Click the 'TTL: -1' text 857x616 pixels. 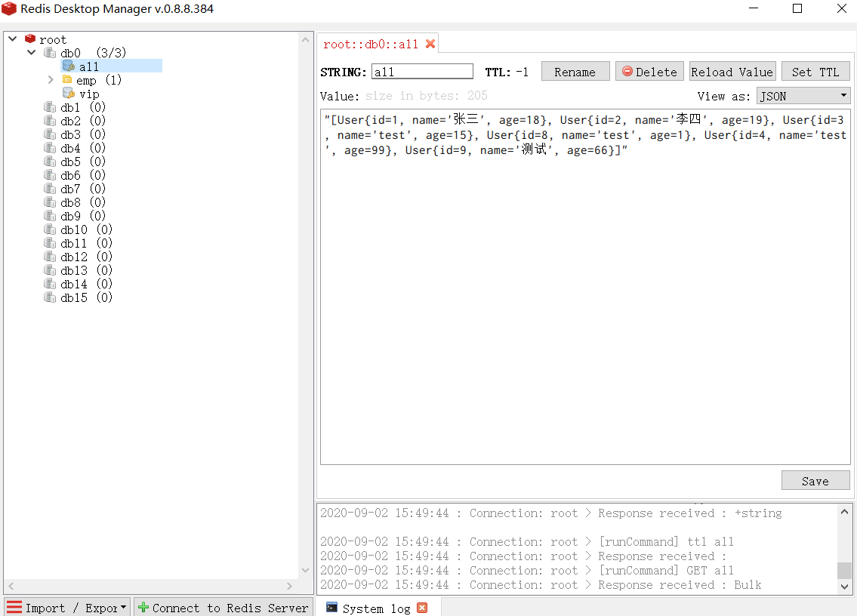pos(507,72)
